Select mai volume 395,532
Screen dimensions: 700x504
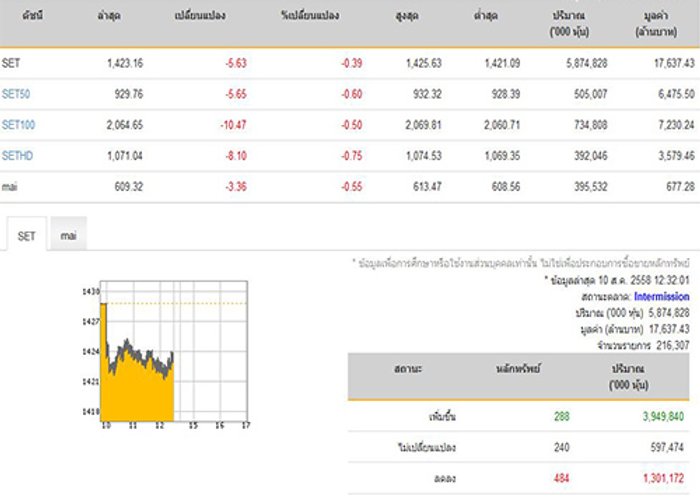(x=591, y=187)
